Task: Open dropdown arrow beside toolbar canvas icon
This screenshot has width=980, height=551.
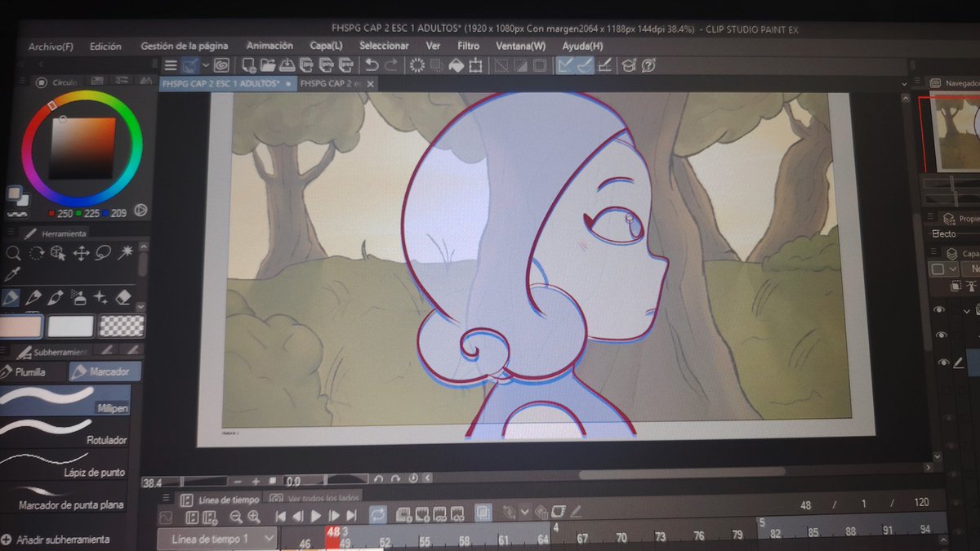Action: point(206,66)
